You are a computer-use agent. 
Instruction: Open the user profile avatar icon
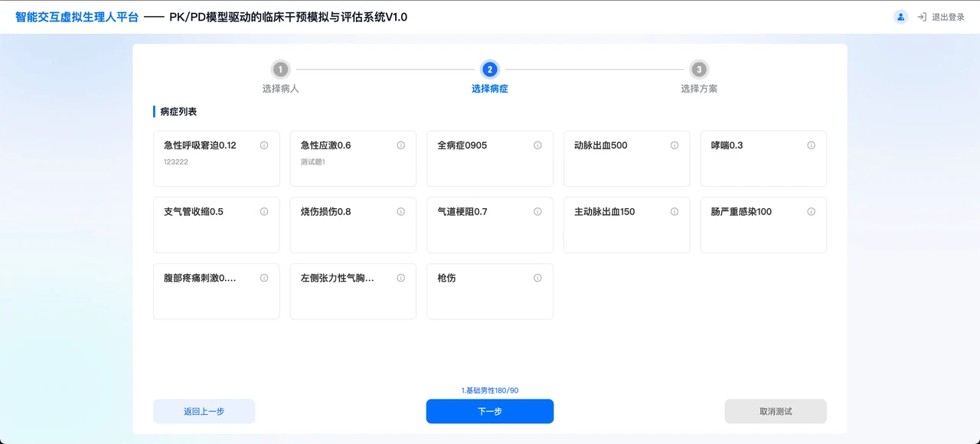tap(901, 17)
